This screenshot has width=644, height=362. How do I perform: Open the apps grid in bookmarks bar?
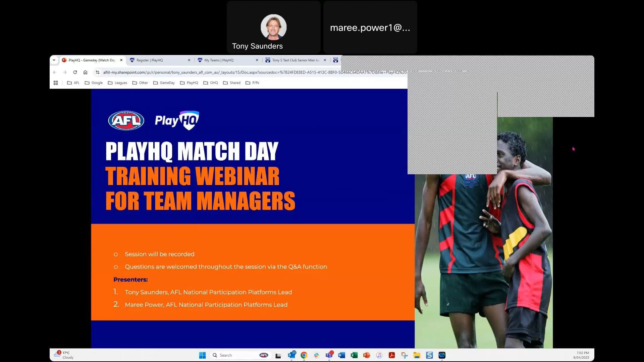pos(56,83)
